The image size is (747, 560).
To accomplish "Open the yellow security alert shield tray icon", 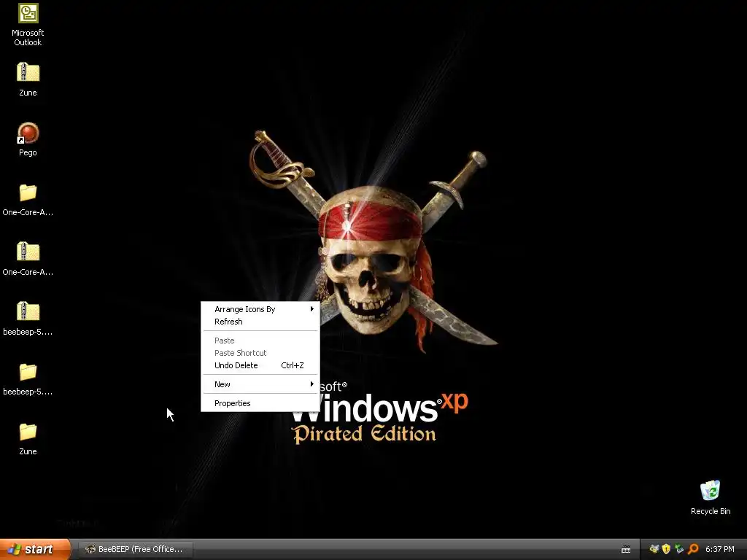I will (x=667, y=549).
